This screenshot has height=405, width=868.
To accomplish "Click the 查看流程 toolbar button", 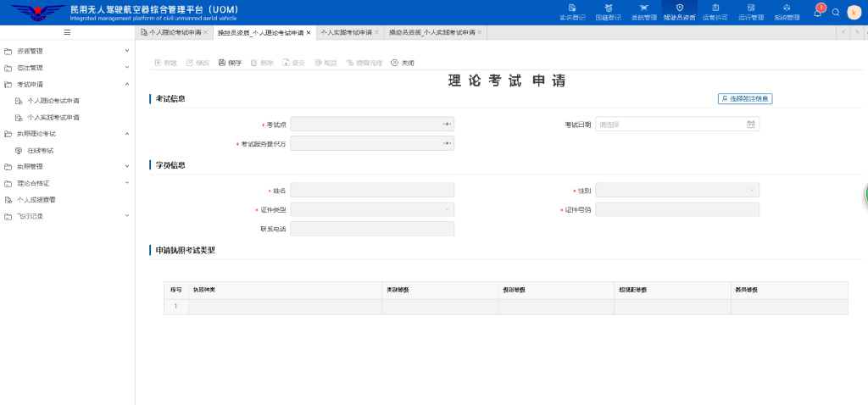I will tap(364, 63).
